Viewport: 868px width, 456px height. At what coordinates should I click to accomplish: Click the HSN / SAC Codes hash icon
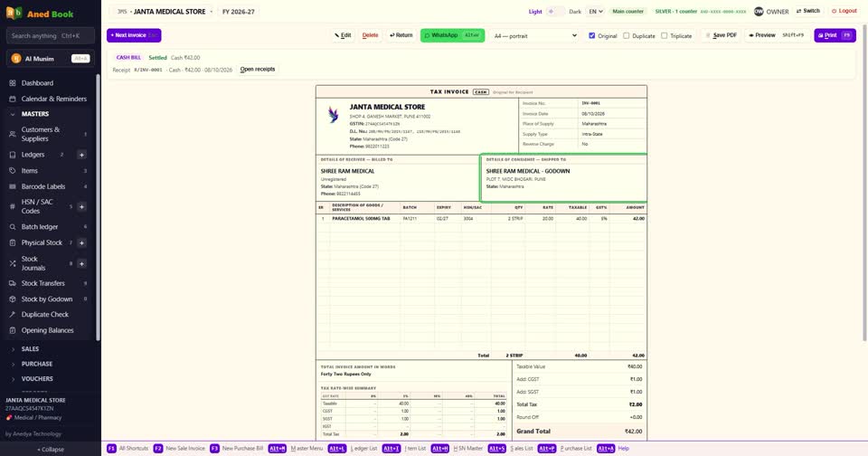point(12,206)
